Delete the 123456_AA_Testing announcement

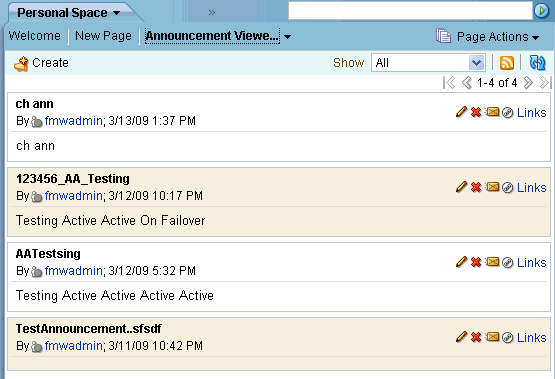(476, 187)
